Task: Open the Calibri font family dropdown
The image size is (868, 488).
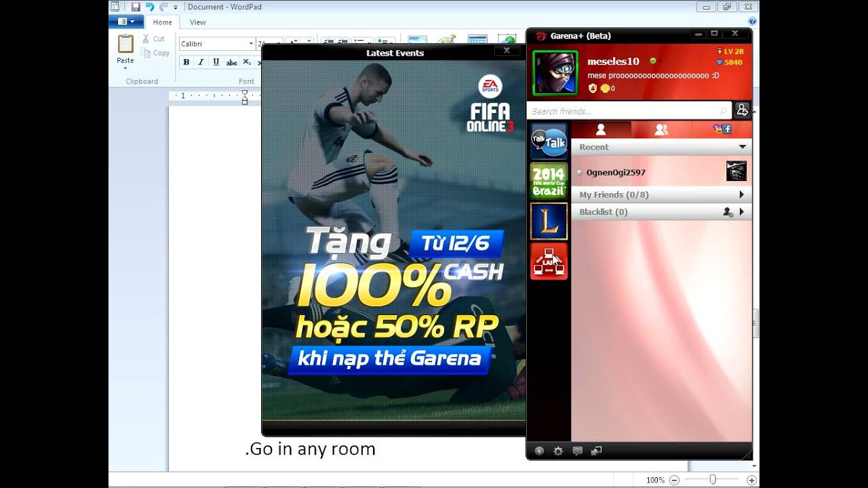Action: pyautogui.click(x=251, y=43)
